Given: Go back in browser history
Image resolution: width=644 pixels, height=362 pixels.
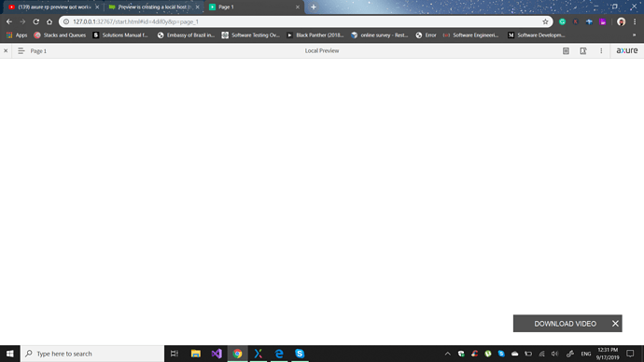Looking at the screenshot, I should click(x=9, y=21).
